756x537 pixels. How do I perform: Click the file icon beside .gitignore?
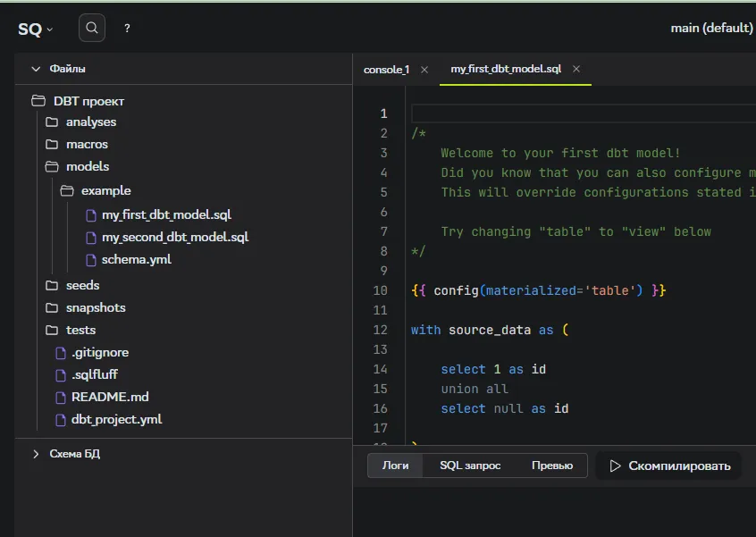pos(61,353)
